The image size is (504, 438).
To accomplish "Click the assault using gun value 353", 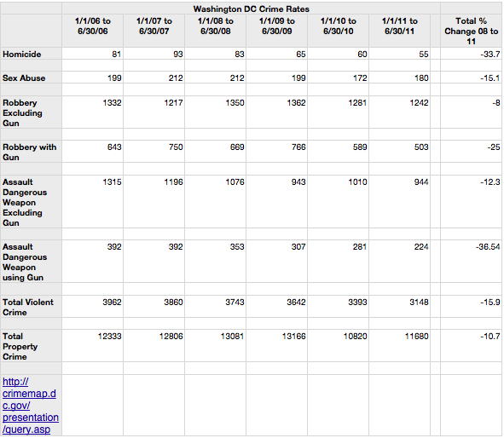I will tap(237, 247).
